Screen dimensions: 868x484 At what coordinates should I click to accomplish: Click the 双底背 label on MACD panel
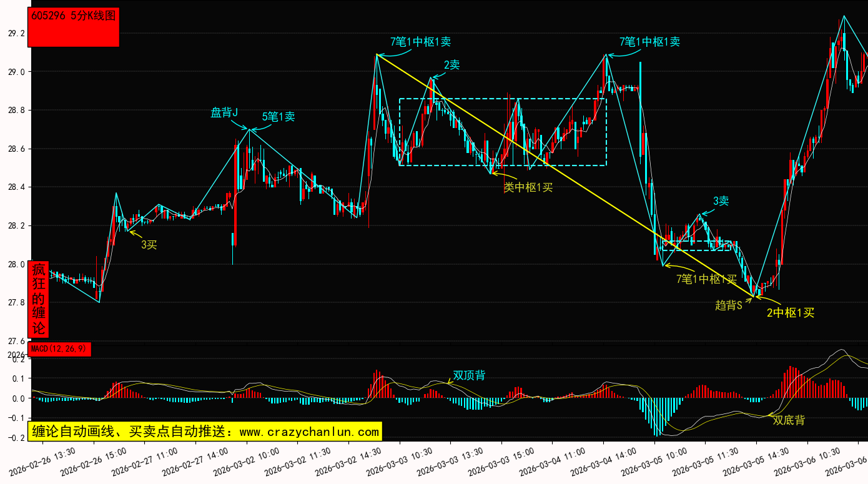click(789, 420)
